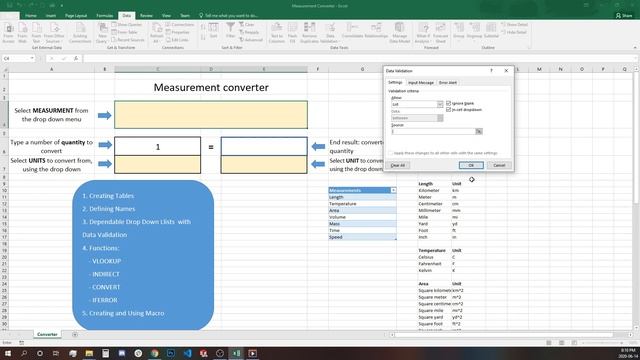Open the Home ribbon tab
640x360 pixels.
31,16
